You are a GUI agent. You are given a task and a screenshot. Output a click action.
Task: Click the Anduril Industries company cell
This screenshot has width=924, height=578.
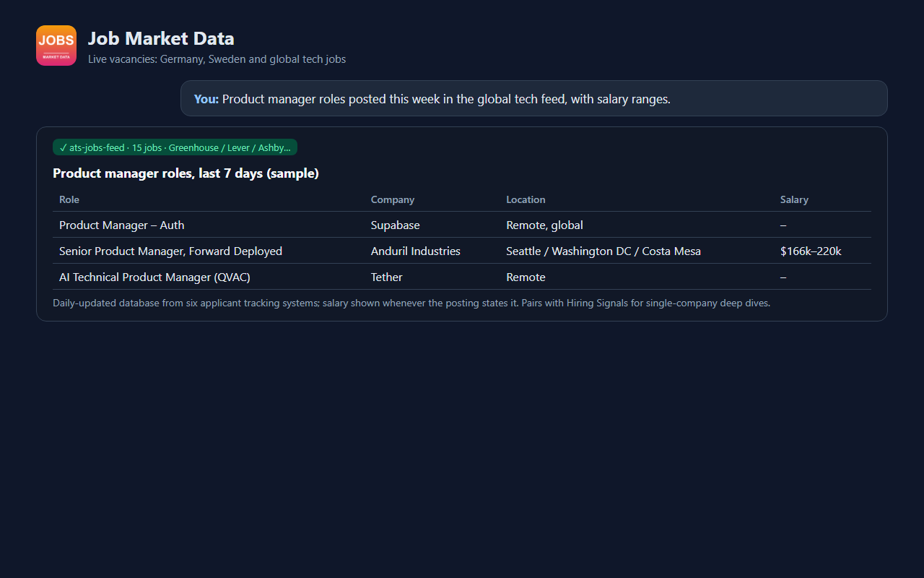pyautogui.click(x=416, y=251)
